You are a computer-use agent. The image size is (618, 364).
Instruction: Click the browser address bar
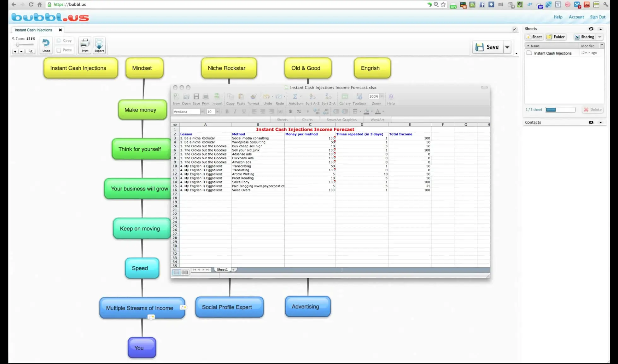(236, 4)
